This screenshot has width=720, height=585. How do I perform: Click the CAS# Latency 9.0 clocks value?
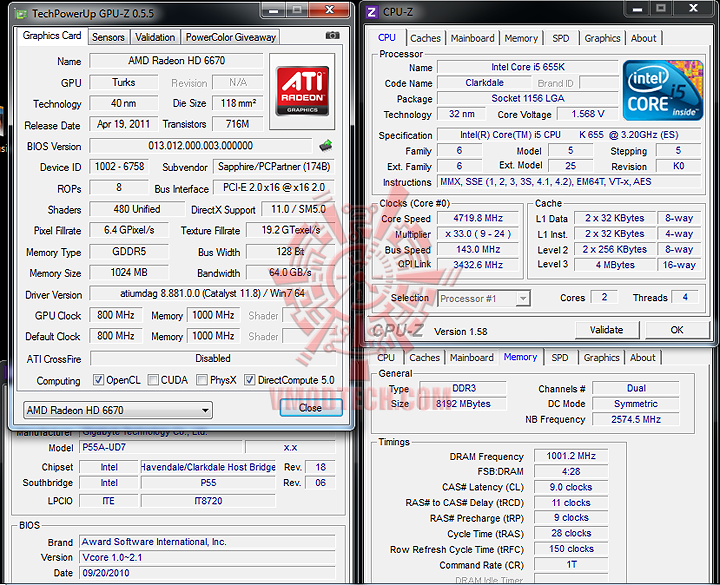[571, 487]
